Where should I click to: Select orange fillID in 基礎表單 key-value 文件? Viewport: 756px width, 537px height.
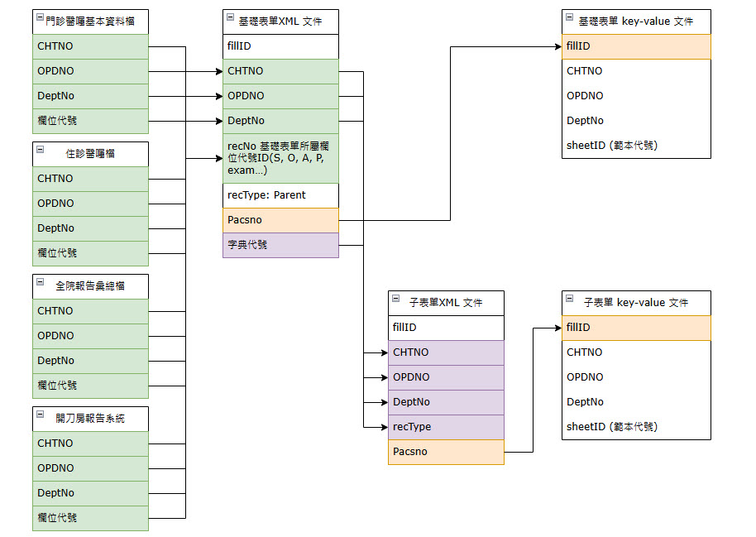(635, 46)
